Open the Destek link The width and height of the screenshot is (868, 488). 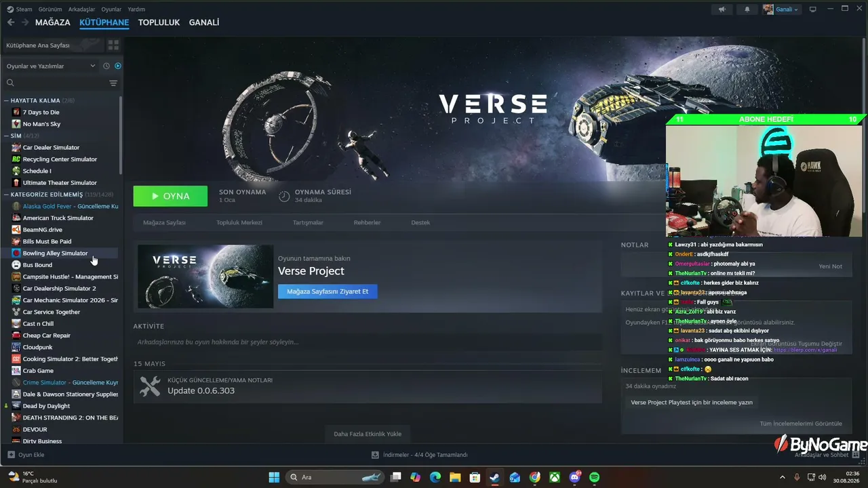click(x=420, y=222)
